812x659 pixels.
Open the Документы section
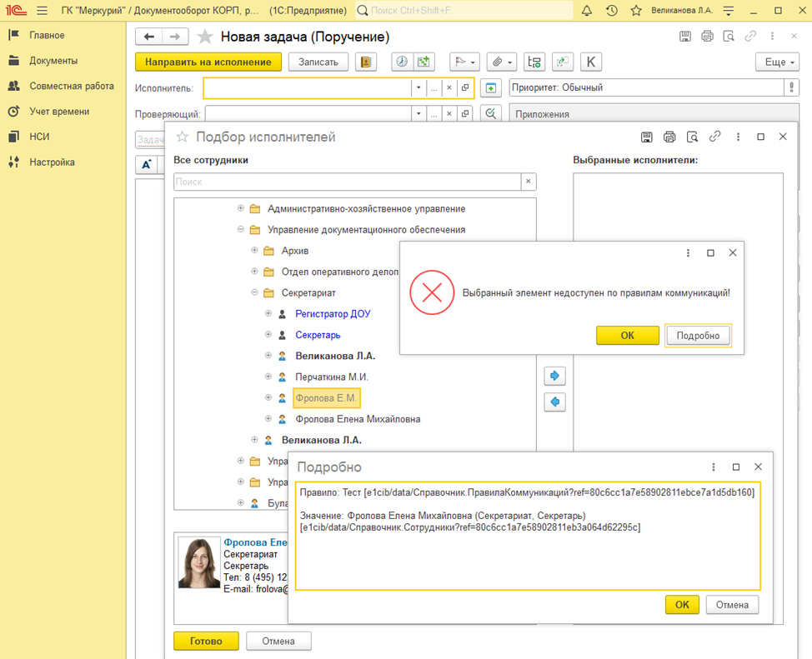click(53, 61)
